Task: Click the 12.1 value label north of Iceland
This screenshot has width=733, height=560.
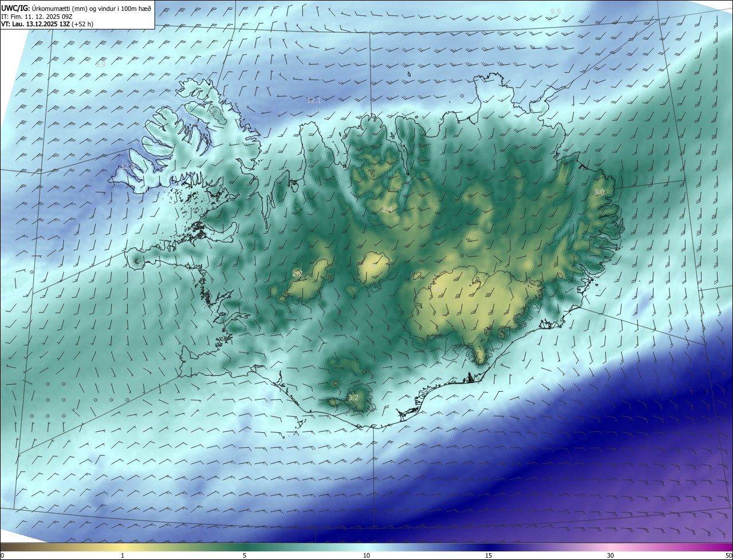Action: [x=314, y=100]
